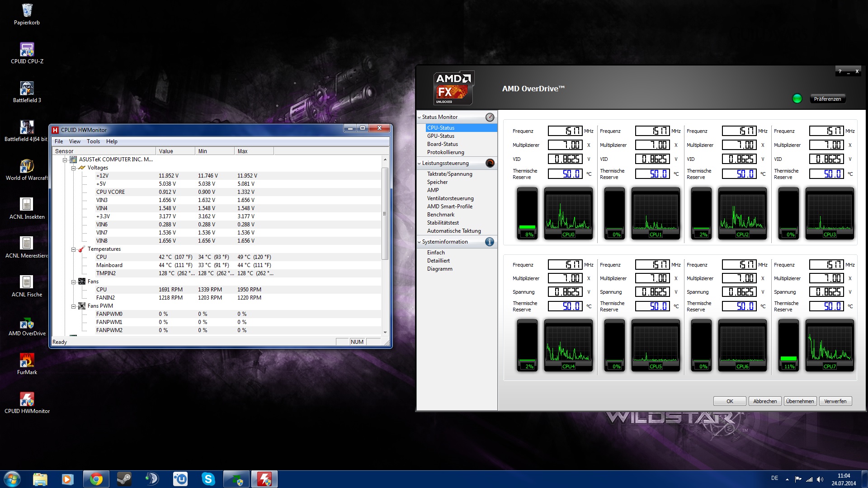Click the Präferenzen button
Image resolution: width=868 pixels, height=488 pixels.
827,99
